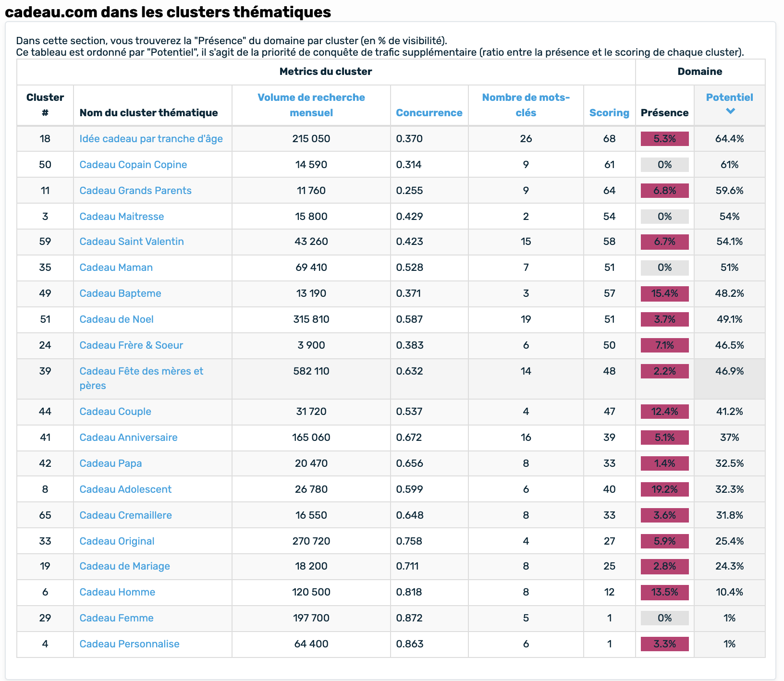Open Cadeau Anniversaire cluster link
Viewport: 784px width, 681px height.
[128, 438]
